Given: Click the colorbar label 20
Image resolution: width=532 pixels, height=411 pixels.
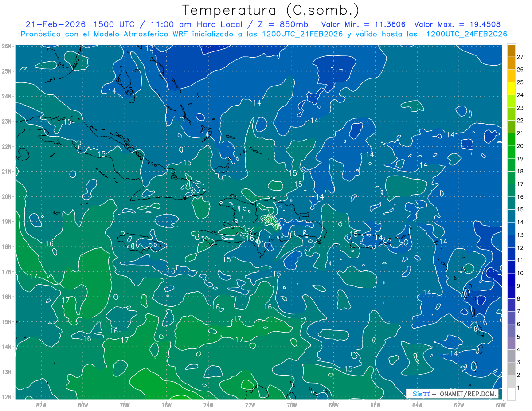Looking at the screenshot, I should [520, 146].
